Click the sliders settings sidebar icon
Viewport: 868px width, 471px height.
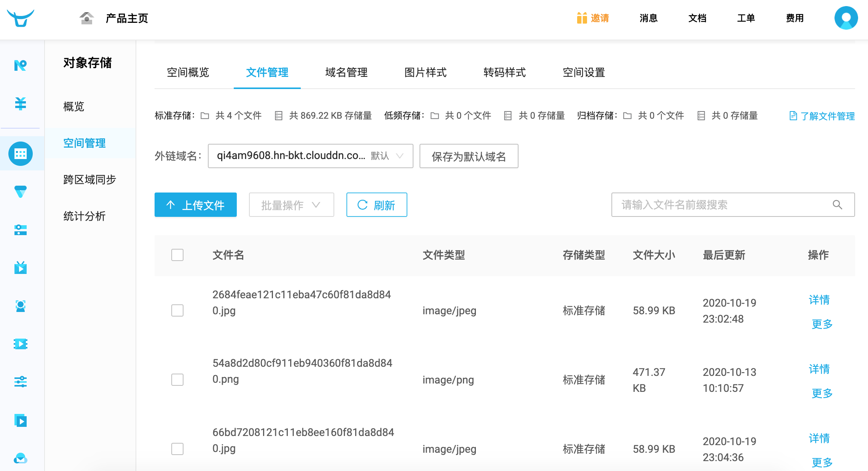click(x=21, y=382)
